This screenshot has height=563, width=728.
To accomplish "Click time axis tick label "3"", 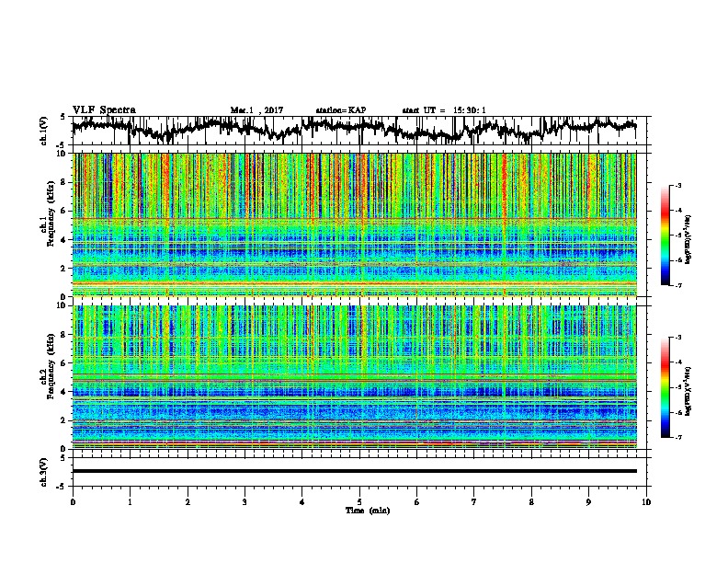I will pos(245,502).
